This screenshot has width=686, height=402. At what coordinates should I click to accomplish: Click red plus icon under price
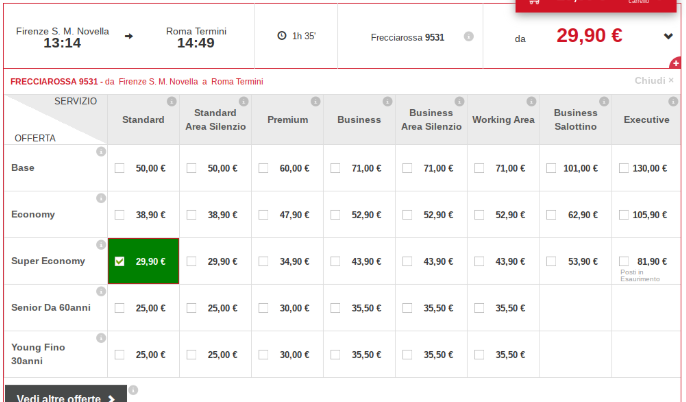coord(676,63)
